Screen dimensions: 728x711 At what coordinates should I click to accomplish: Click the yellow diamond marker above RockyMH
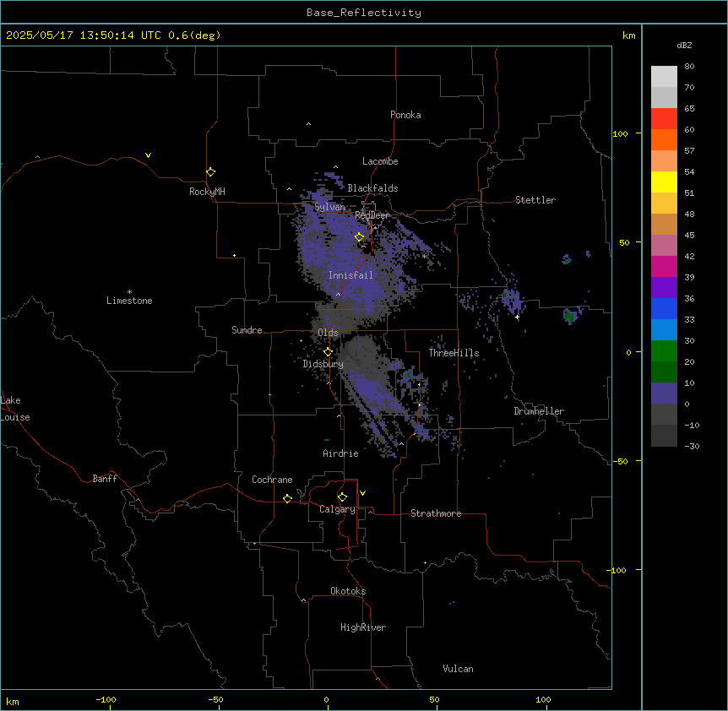[x=210, y=172]
